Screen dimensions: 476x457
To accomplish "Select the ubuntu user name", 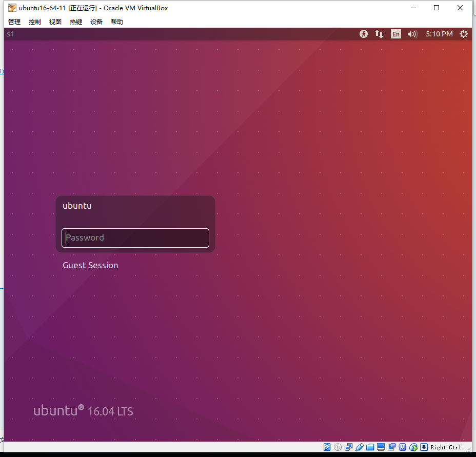I will (x=77, y=206).
